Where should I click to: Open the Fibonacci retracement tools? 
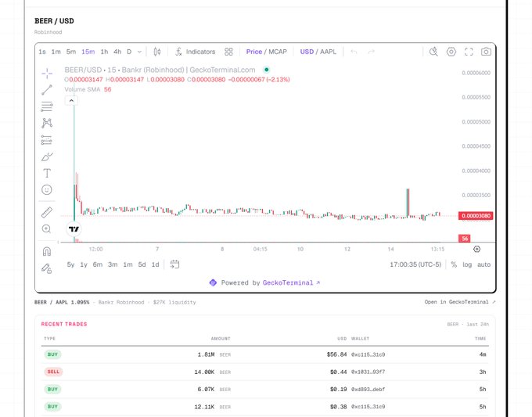pos(47,106)
